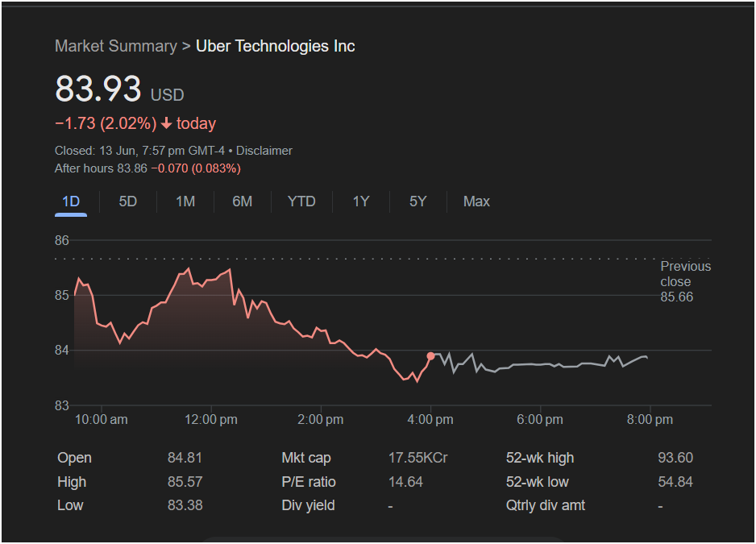Click the 83.93 current price
Screen dimensions: 756x544
(x=98, y=89)
